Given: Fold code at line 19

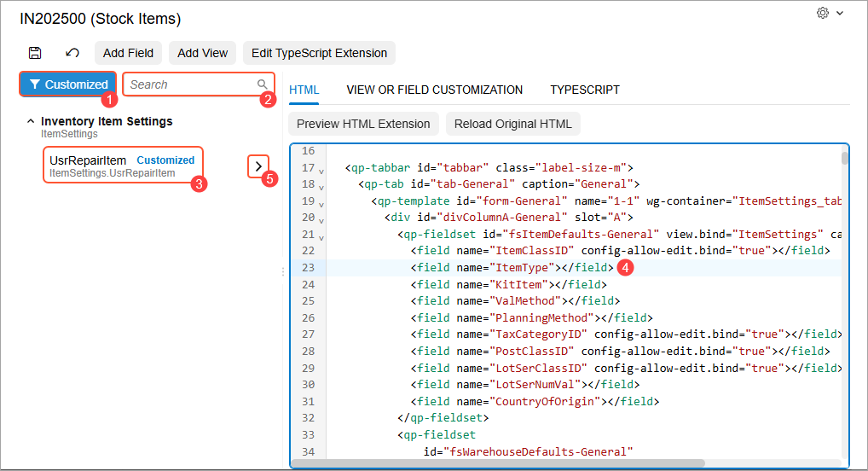Looking at the screenshot, I should coord(321,204).
